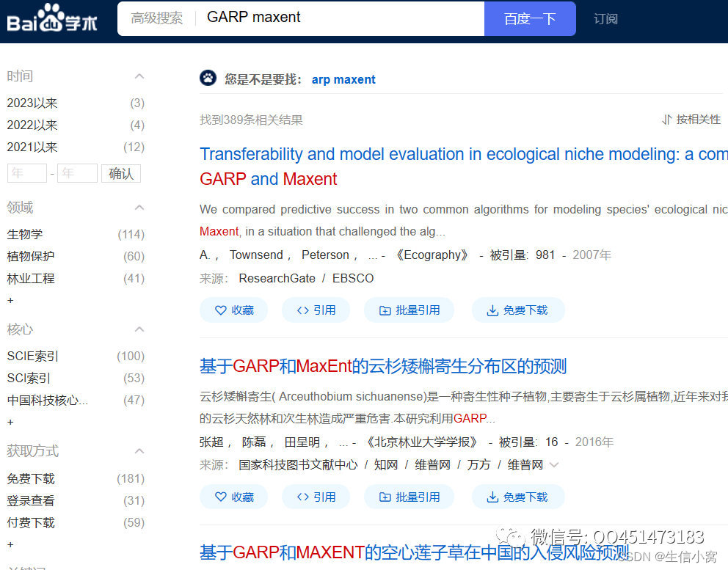Click the citation count 981
Viewport: 728px width, 570px height.
tap(545, 255)
